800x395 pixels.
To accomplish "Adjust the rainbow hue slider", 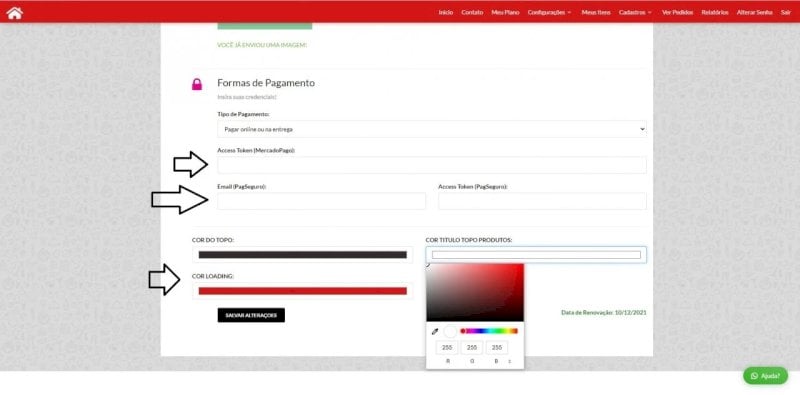I will (489, 331).
